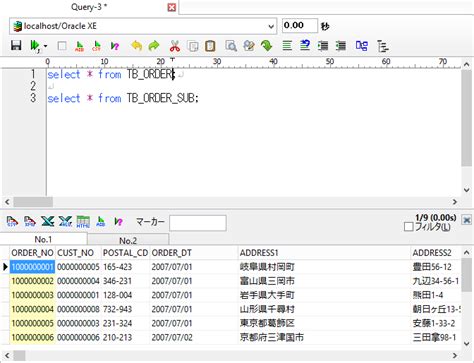Switch to the Query-3 tab

(89, 7)
